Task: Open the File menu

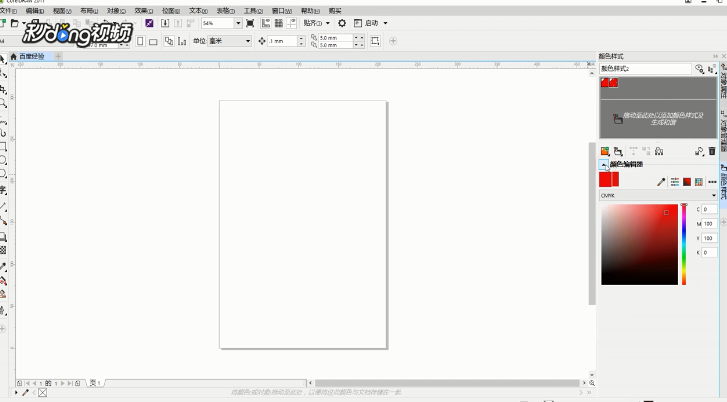Action: click(8, 11)
